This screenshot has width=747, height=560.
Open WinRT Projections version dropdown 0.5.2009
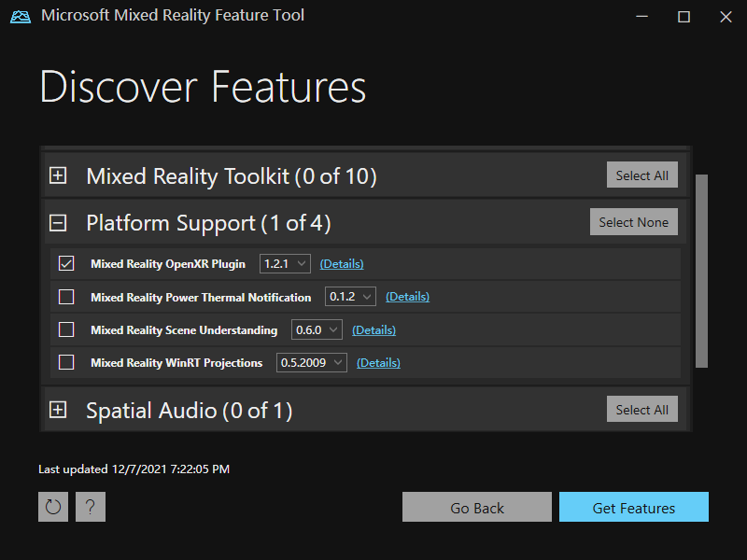click(312, 362)
